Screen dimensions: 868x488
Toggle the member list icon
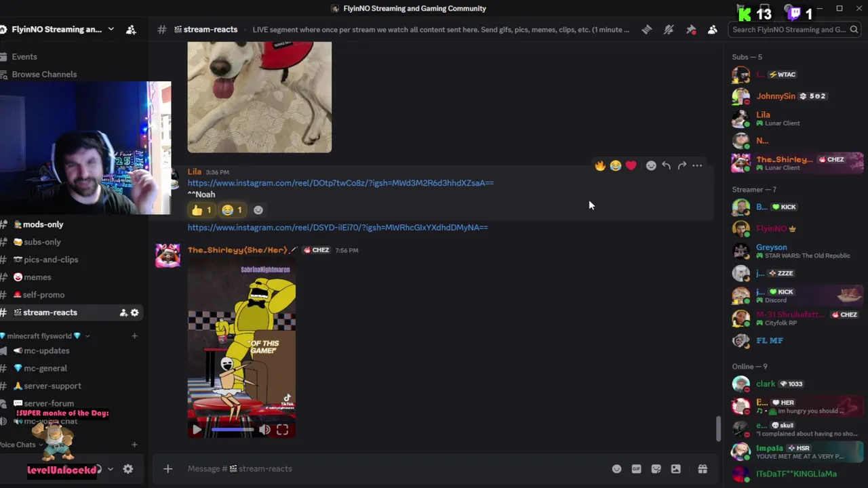tap(713, 30)
